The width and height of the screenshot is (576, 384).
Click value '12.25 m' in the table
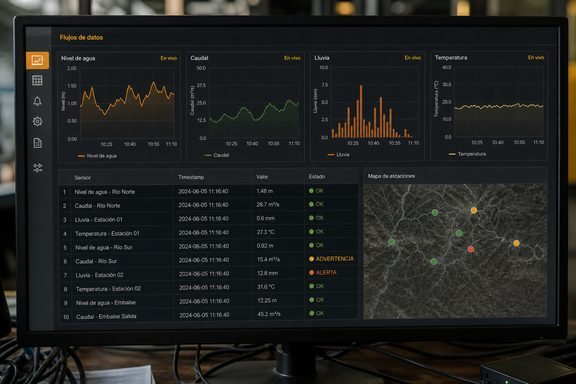pos(267,300)
